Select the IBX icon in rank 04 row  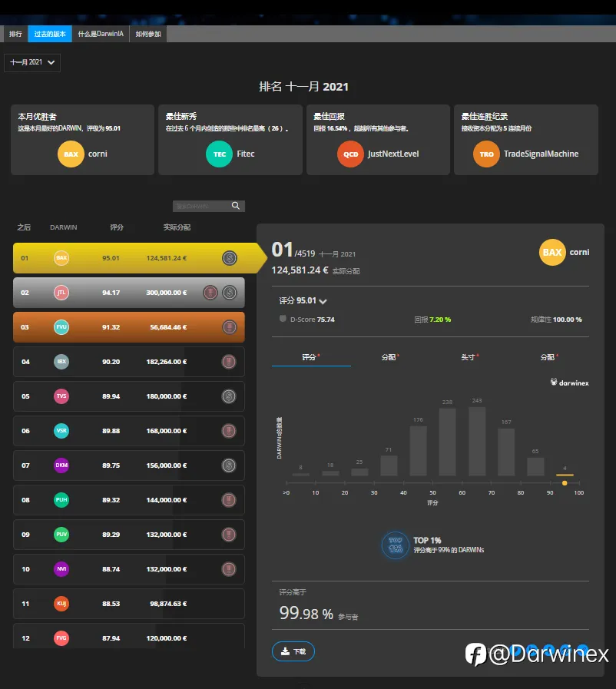coord(61,362)
